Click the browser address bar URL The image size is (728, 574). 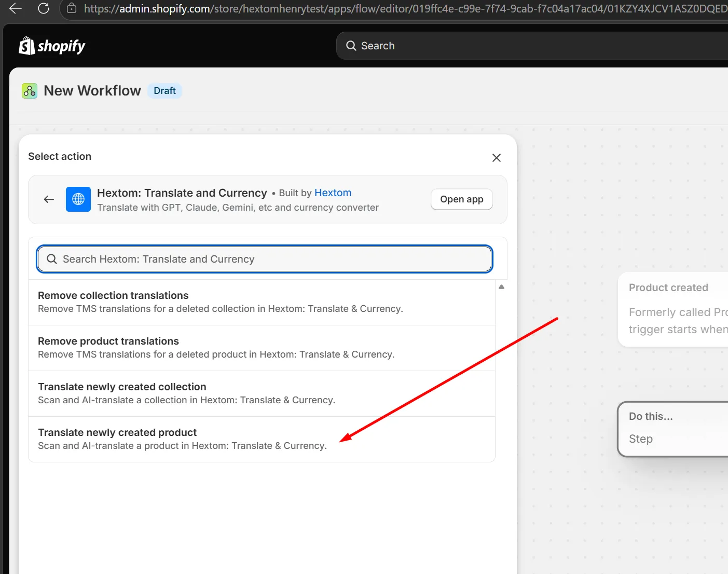tap(405, 9)
